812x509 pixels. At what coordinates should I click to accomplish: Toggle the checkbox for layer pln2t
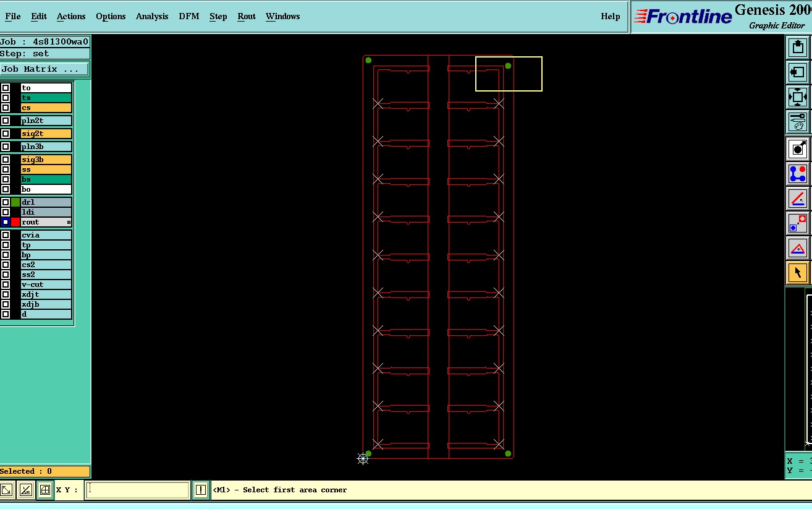6,121
